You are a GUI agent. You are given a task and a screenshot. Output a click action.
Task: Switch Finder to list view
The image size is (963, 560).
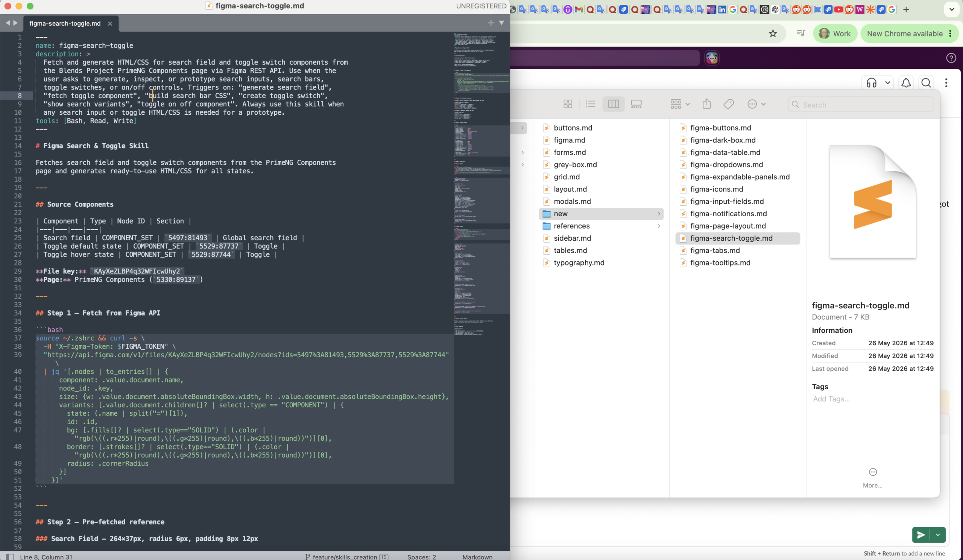[591, 104]
